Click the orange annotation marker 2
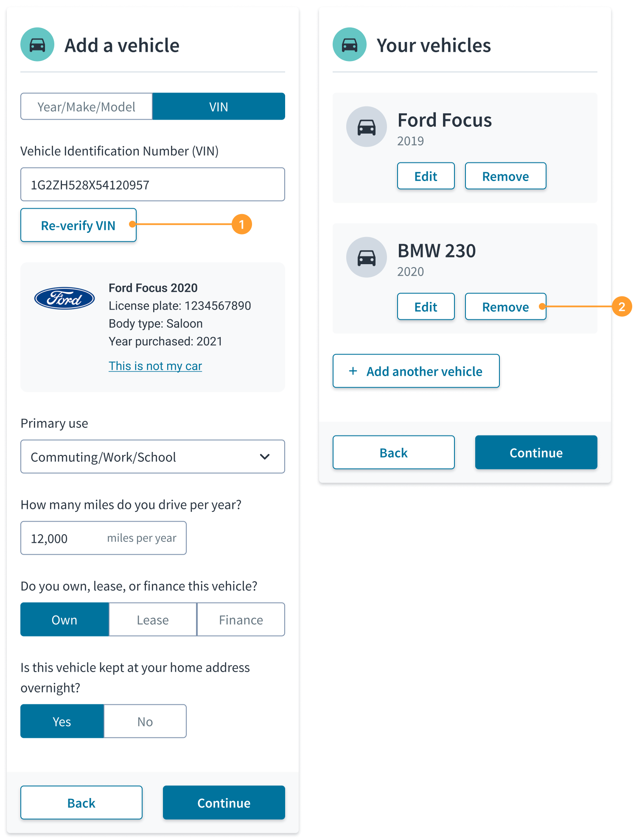Screen dimensions: 639x840 coord(622,307)
